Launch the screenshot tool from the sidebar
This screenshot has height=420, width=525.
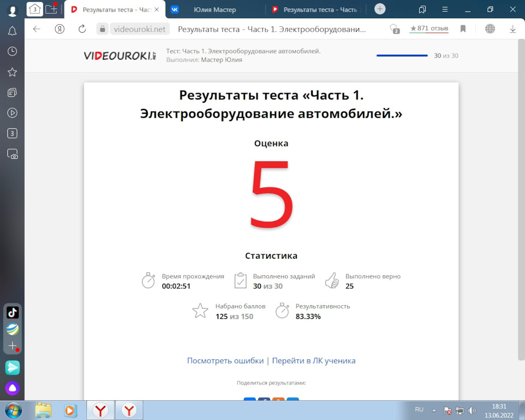click(12, 154)
